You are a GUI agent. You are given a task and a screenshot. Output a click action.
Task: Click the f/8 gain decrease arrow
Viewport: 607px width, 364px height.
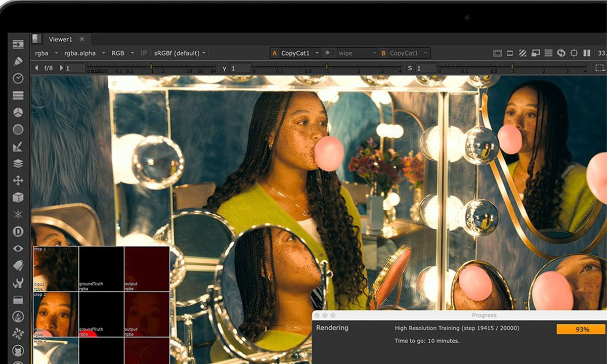pos(36,68)
